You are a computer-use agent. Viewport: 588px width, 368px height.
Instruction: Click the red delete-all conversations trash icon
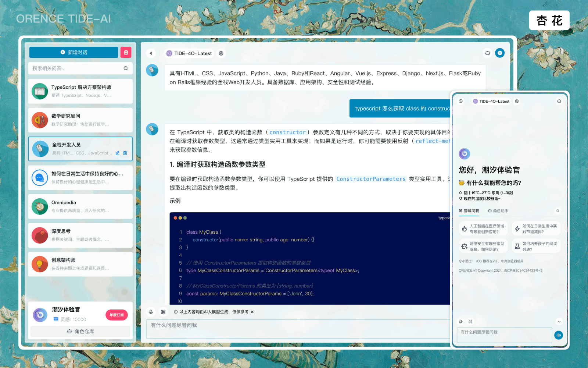[x=126, y=52]
